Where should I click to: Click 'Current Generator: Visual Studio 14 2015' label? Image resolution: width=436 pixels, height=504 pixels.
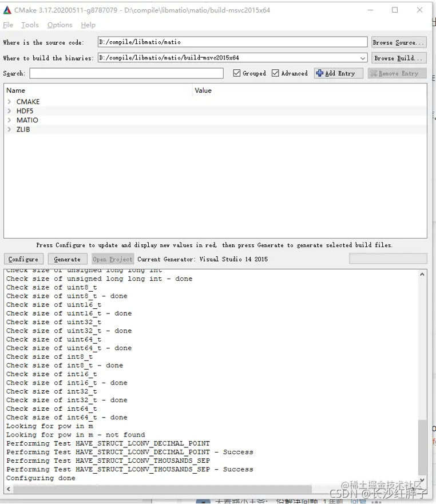point(203,259)
